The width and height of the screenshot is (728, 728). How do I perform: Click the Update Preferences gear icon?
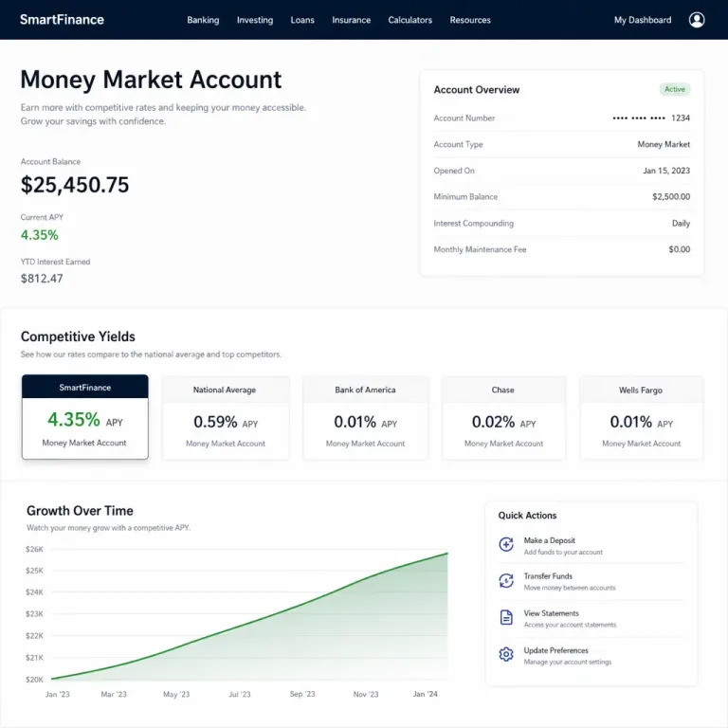pyautogui.click(x=506, y=654)
